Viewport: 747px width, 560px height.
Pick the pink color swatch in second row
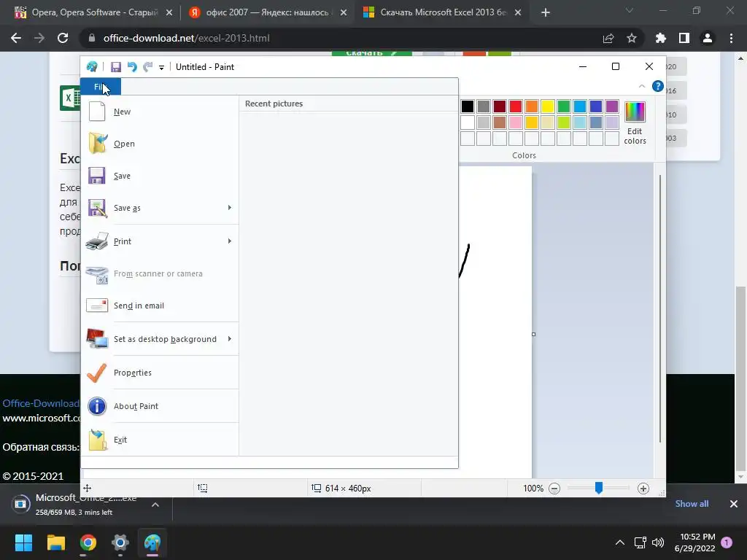pos(516,122)
